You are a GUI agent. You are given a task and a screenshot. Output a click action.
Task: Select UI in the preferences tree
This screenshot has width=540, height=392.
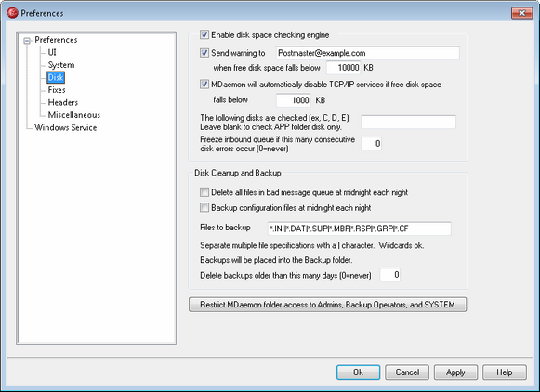(x=52, y=52)
